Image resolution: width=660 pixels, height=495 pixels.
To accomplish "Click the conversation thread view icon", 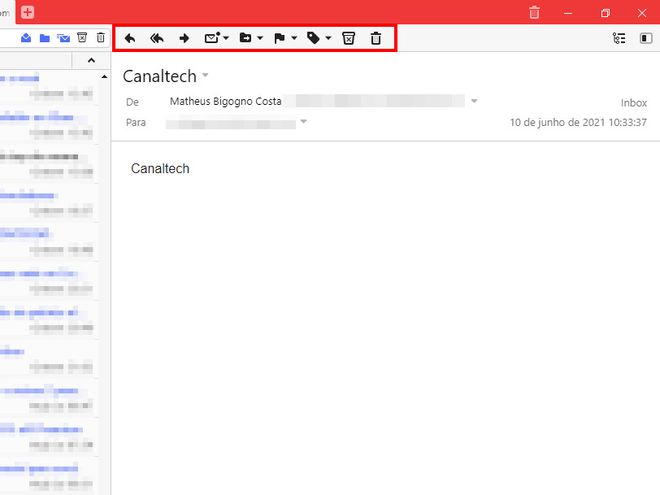I will pos(619,38).
